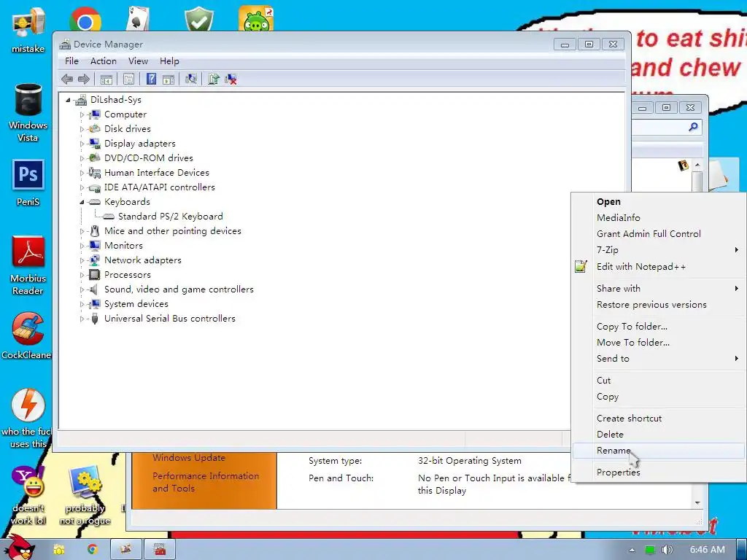The height and width of the screenshot is (560, 747).
Task: Open the 'mistake' desktop icon
Action: (28, 31)
